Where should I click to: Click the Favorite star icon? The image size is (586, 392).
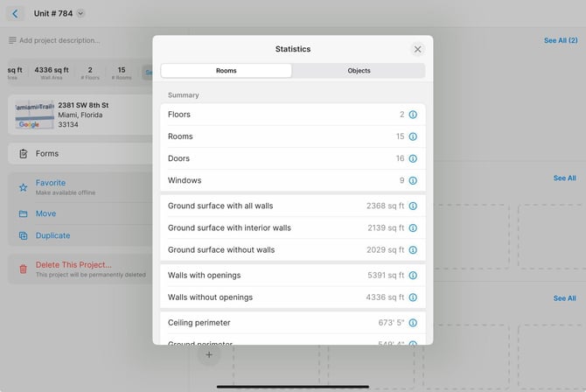[x=23, y=187]
